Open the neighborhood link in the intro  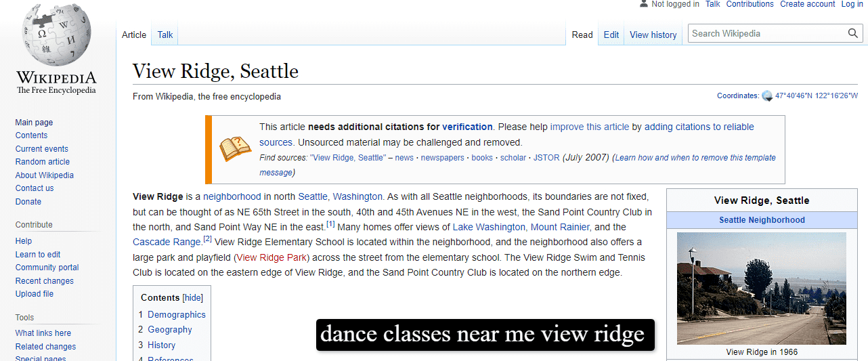pyautogui.click(x=232, y=197)
